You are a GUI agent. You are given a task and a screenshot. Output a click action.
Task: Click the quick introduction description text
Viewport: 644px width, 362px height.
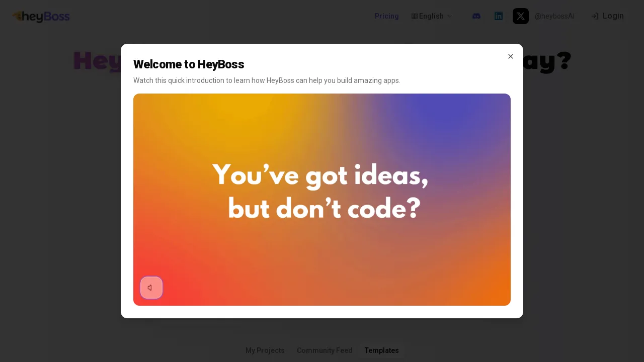[x=267, y=80]
